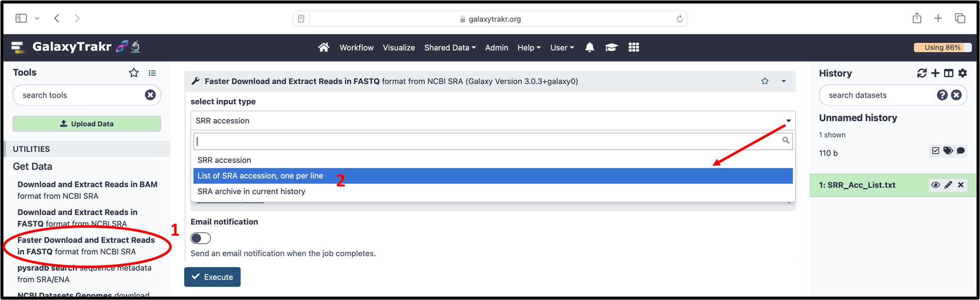View SRR_Acc_List.txt data eye icon
980x300 pixels.
pos(936,185)
